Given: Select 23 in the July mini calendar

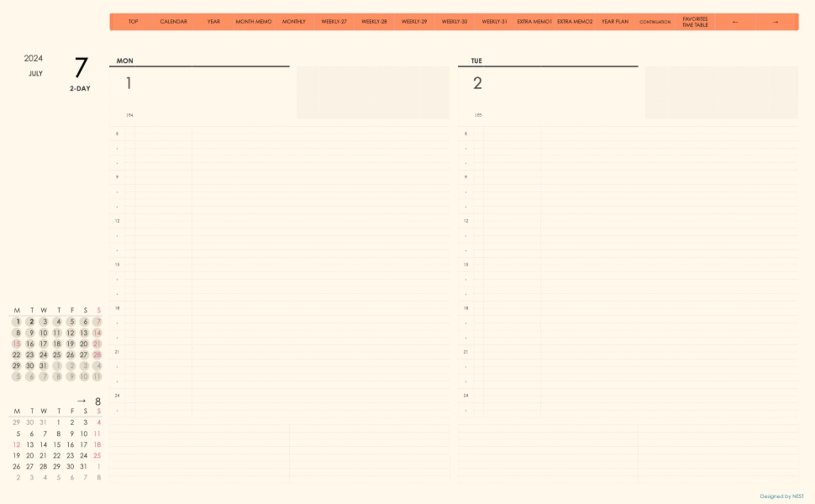Looking at the screenshot, I should (x=30, y=355).
